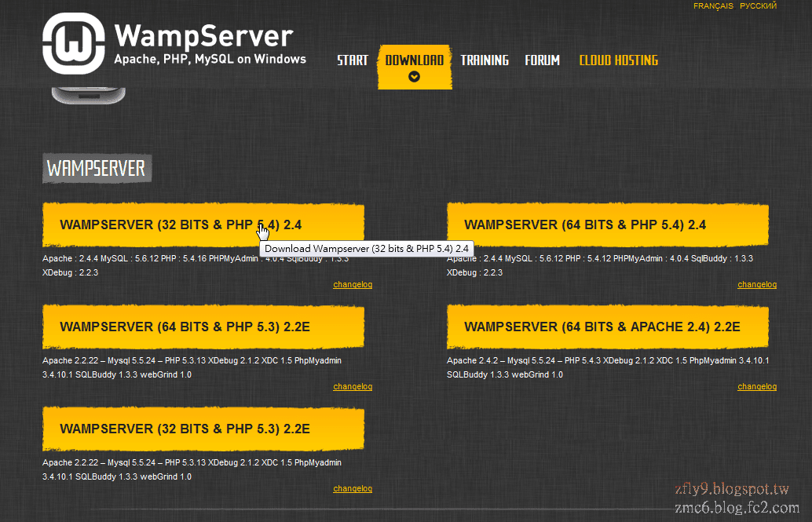Click the 'Apache, PHP, MySQL on Windows' tagline
This screenshot has width=812, height=522.
pos(210,59)
